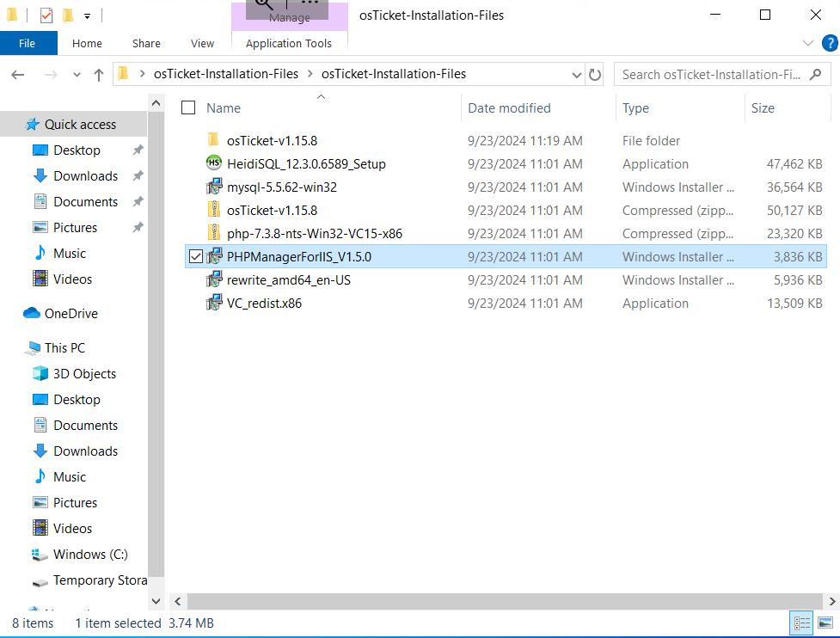
Task: Sort by Size column header
Action: pyautogui.click(x=763, y=108)
